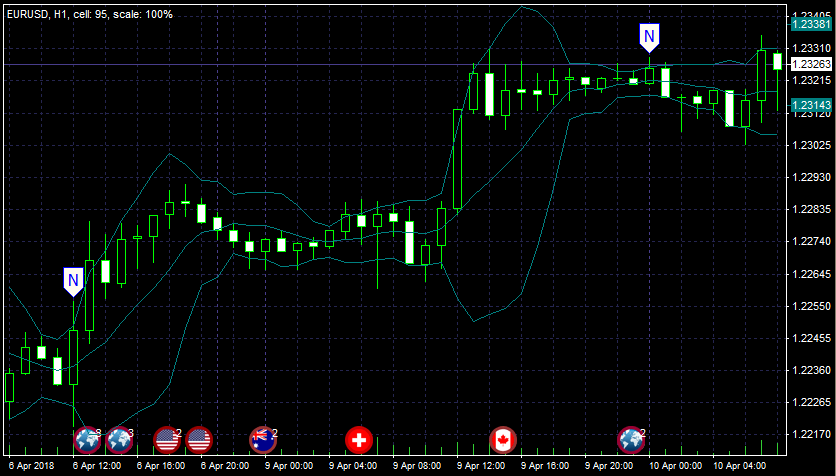Select the tall bullish candle above 9 Apr 12:00
The width and height of the screenshot is (836, 476).
click(x=457, y=159)
